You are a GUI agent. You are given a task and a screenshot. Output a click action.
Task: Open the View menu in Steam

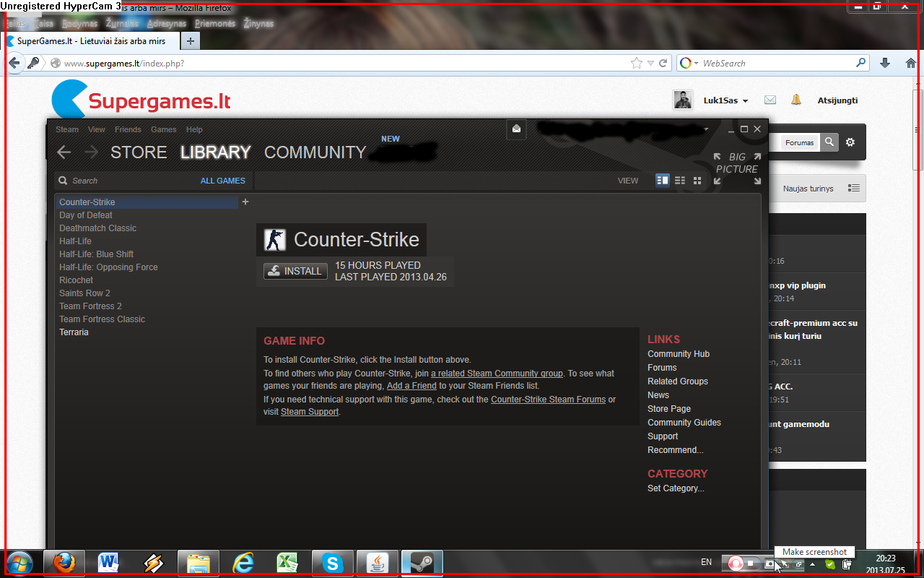point(97,129)
